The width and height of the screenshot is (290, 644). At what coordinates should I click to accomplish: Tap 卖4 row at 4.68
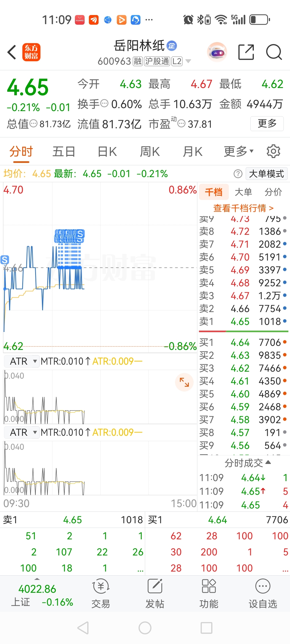click(243, 283)
